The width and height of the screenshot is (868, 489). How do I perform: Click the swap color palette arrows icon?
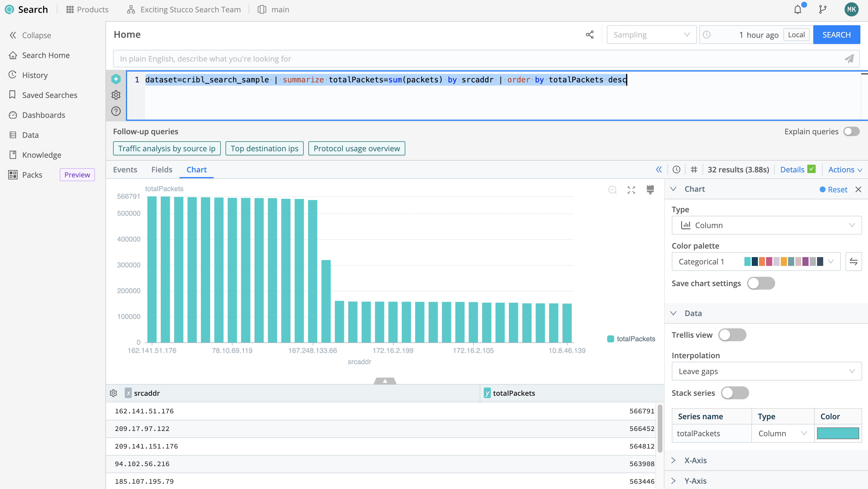[x=853, y=262]
